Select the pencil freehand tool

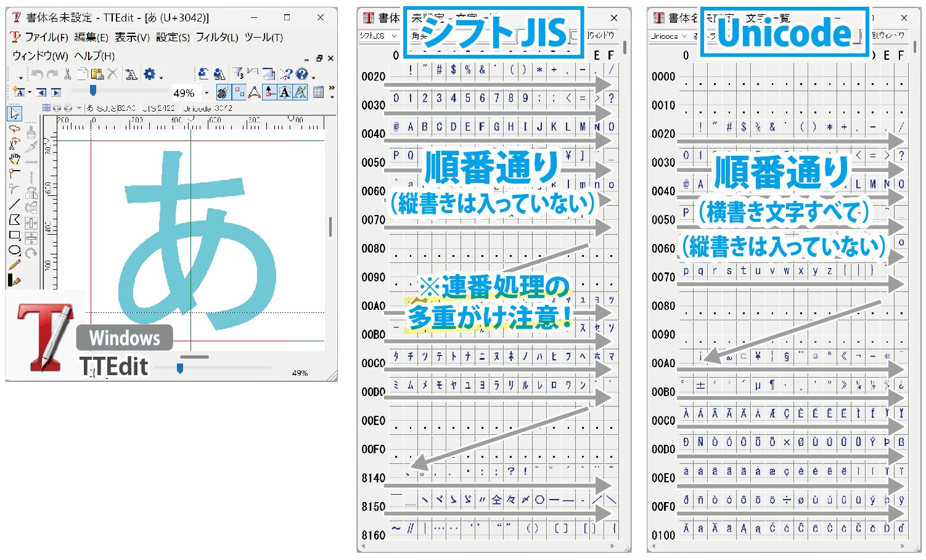pos(15,265)
